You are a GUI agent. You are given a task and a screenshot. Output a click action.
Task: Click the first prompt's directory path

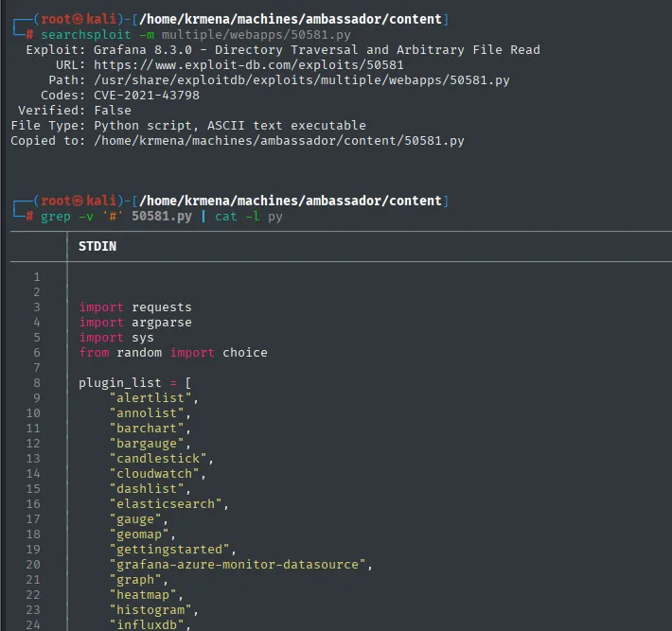tap(291, 19)
